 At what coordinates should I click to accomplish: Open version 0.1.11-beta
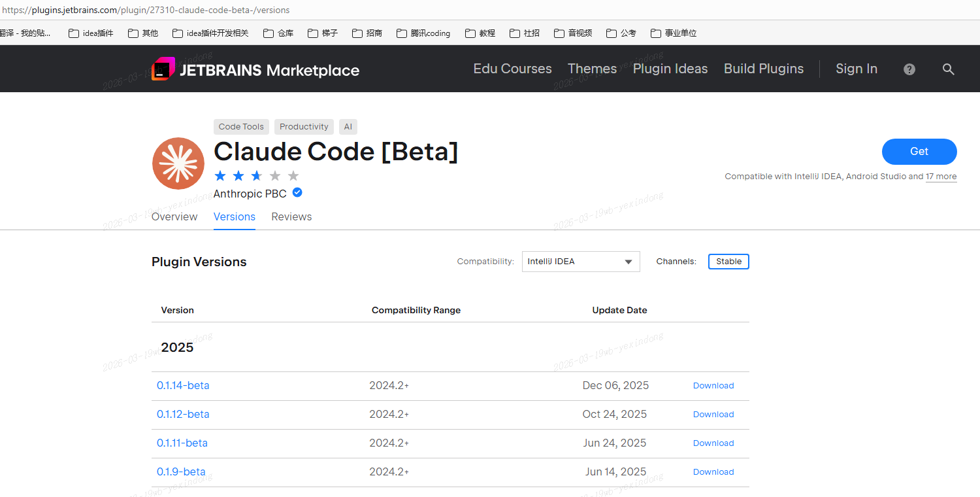pos(182,443)
